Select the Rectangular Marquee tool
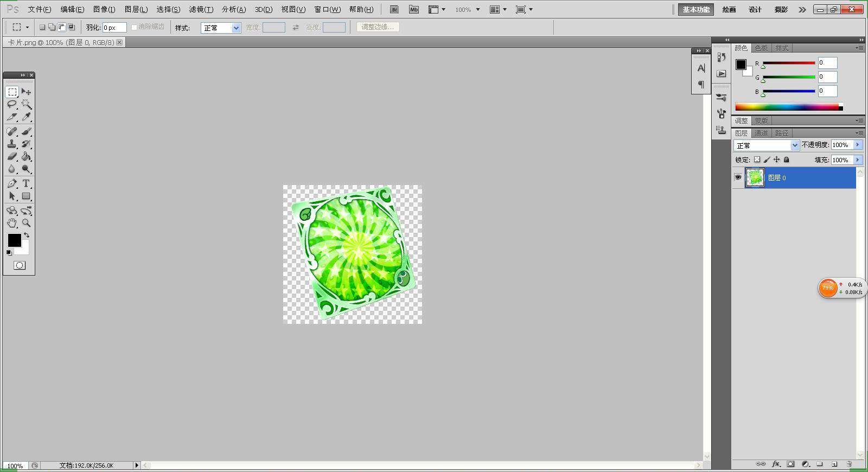The width and height of the screenshot is (868, 472). tap(12, 92)
